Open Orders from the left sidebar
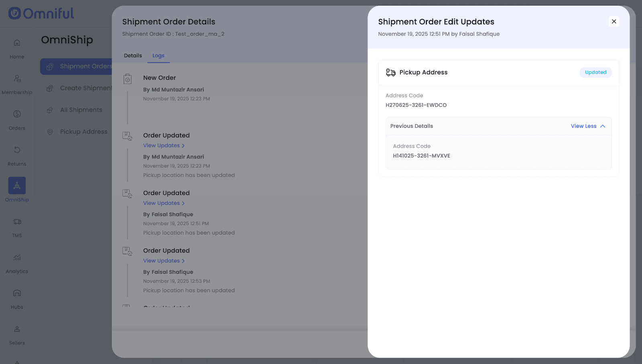 (17, 114)
